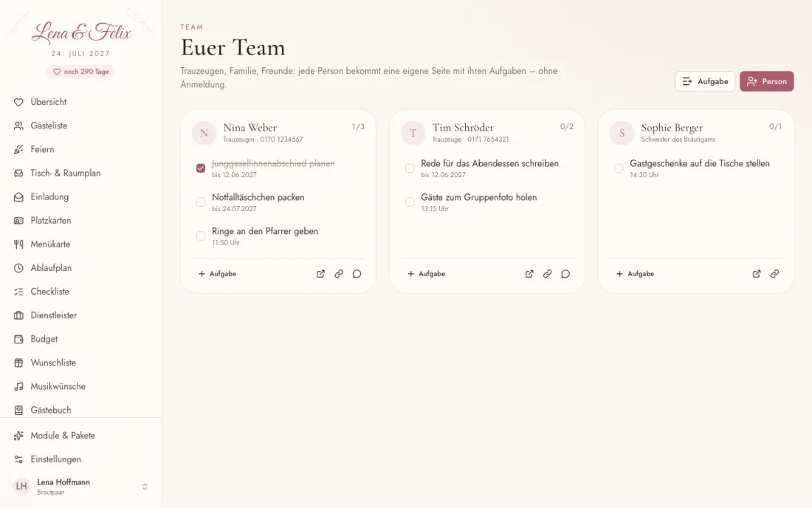
Task: Add a new Person to the team
Action: pos(766,81)
